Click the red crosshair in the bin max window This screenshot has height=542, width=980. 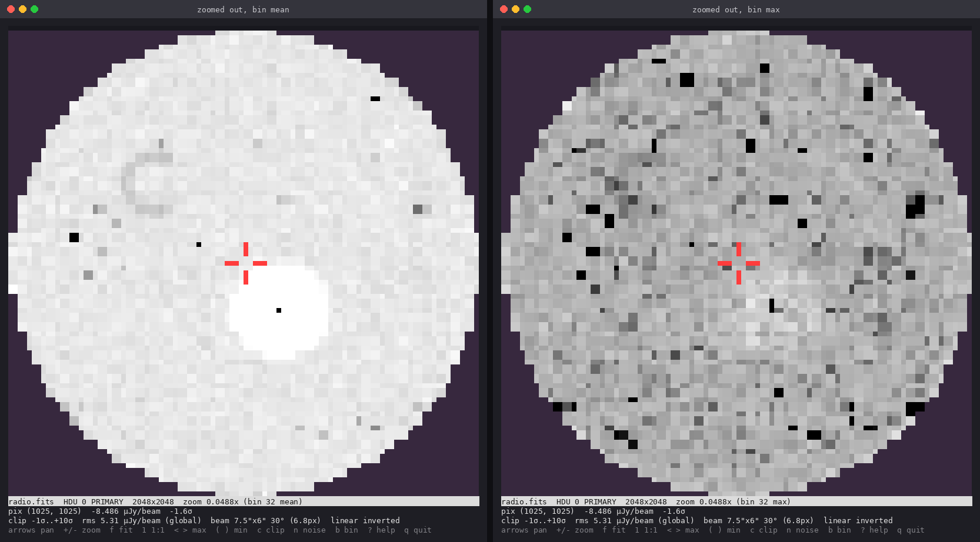click(x=739, y=263)
